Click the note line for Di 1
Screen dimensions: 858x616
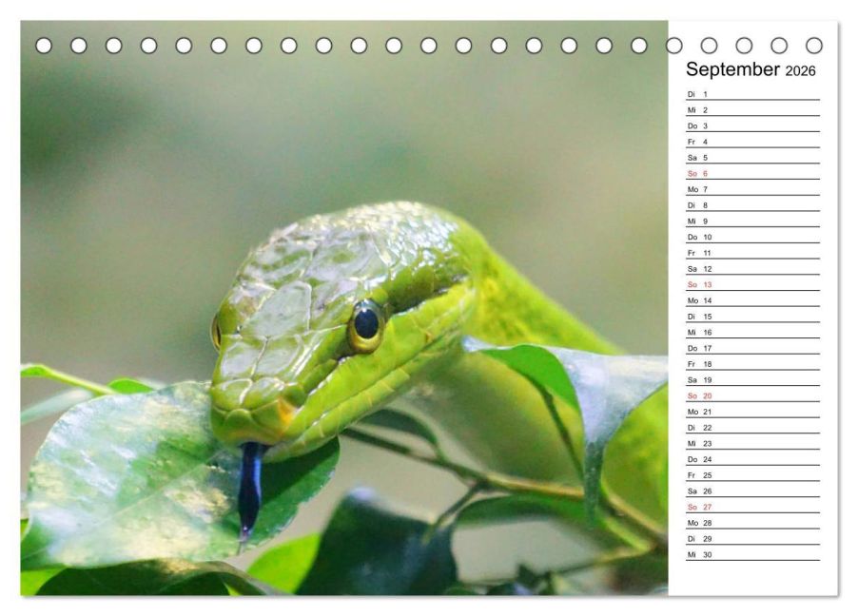pyautogui.click(x=761, y=94)
